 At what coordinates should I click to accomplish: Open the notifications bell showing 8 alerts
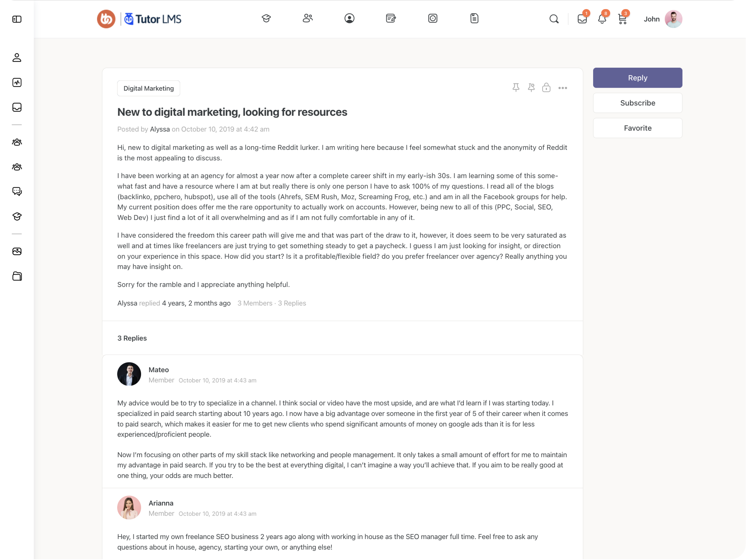click(602, 20)
